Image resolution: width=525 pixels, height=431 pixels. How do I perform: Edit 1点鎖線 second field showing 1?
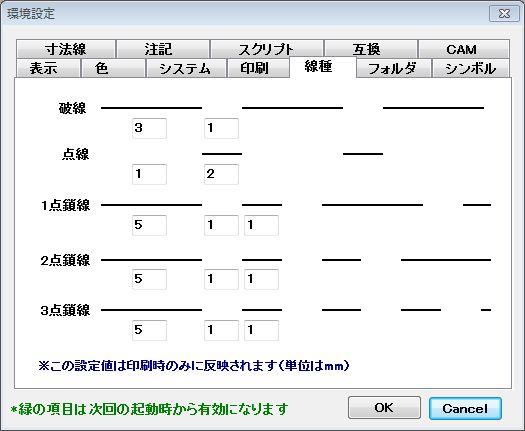point(261,225)
